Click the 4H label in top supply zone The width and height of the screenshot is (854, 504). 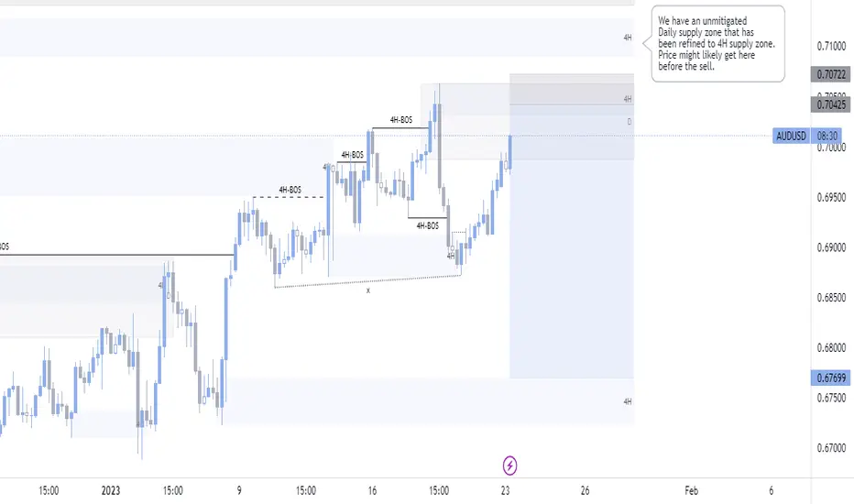[627, 38]
